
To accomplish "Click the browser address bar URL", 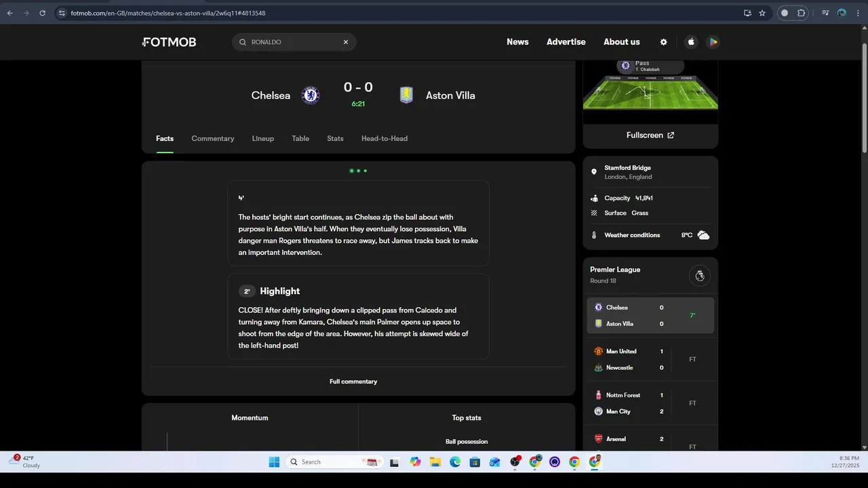I will click(167, 13).
